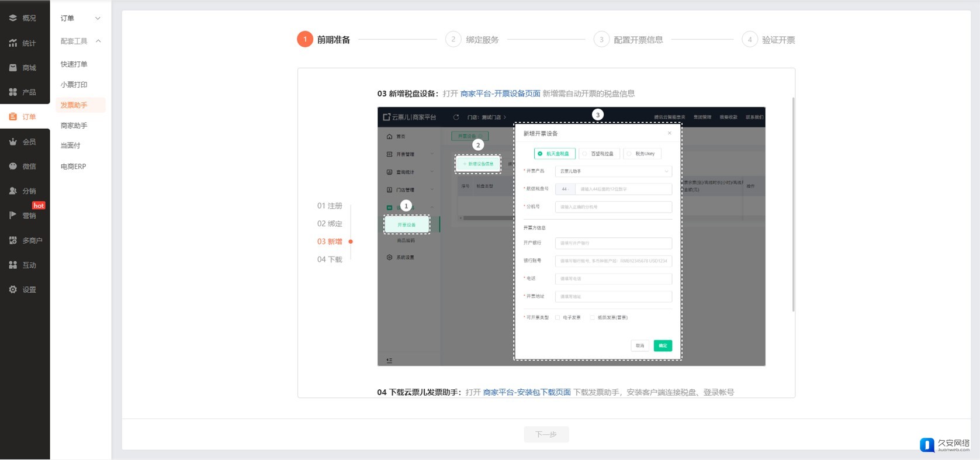This screenshot has width=980, height=460.
Task: Click the 概况 overview icon in sidebar
Action: click(13, 18)
